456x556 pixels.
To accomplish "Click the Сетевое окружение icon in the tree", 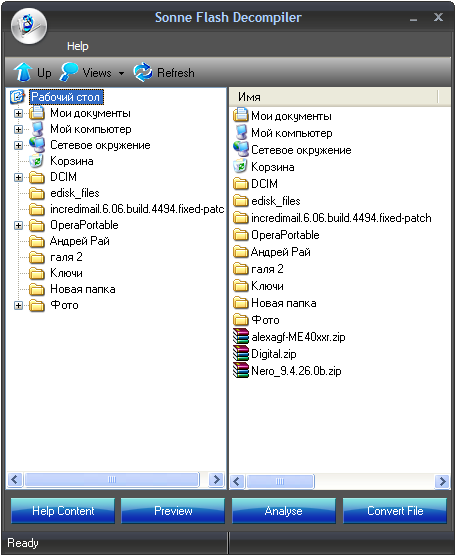I will pos(37,145).
